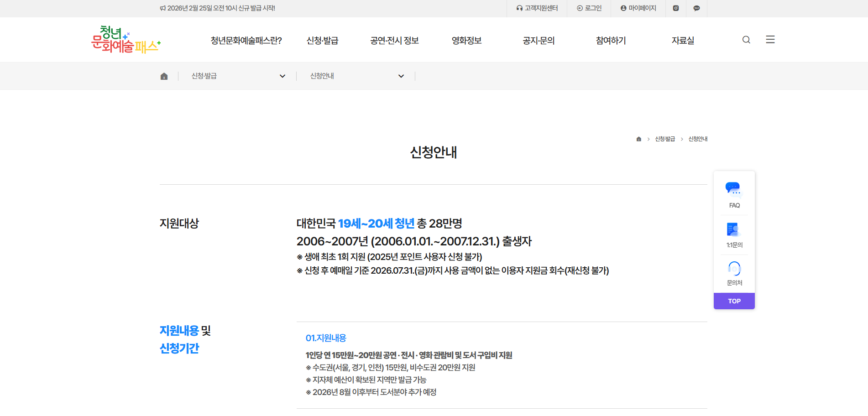The height and width of the screenshot is (416, 868).
Task: Click the 문의처 headset icon
Action: pyautogui.click(x=734, y=268)
